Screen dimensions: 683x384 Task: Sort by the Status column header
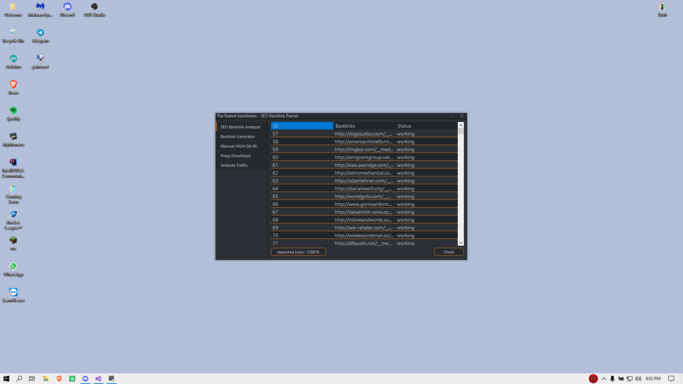[426, 126]
